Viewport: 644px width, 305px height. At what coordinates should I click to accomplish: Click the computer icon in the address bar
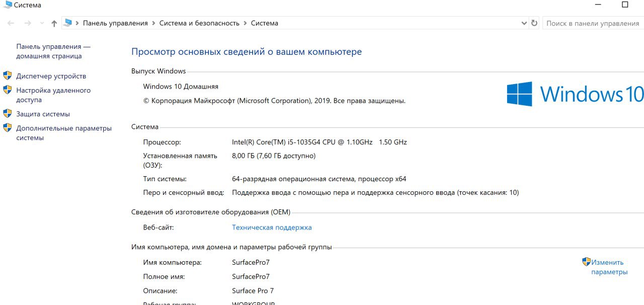pyautogui.click(x=67, y=23)
